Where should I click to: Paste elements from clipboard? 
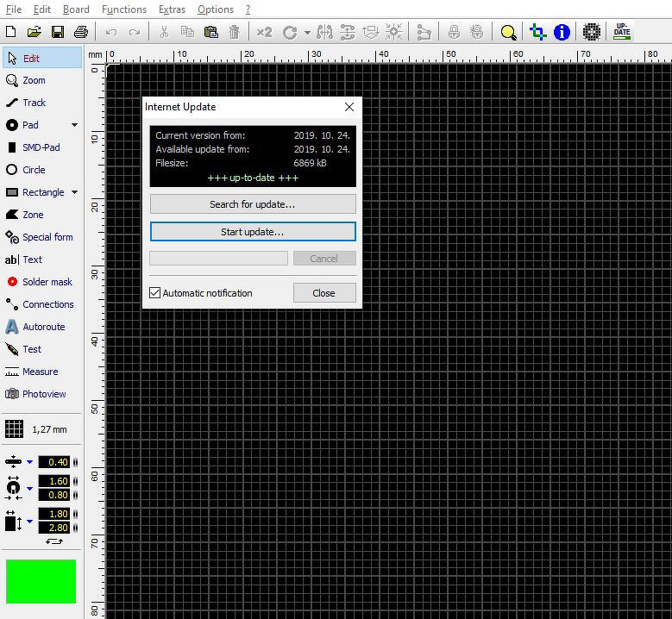pos(210,32)
